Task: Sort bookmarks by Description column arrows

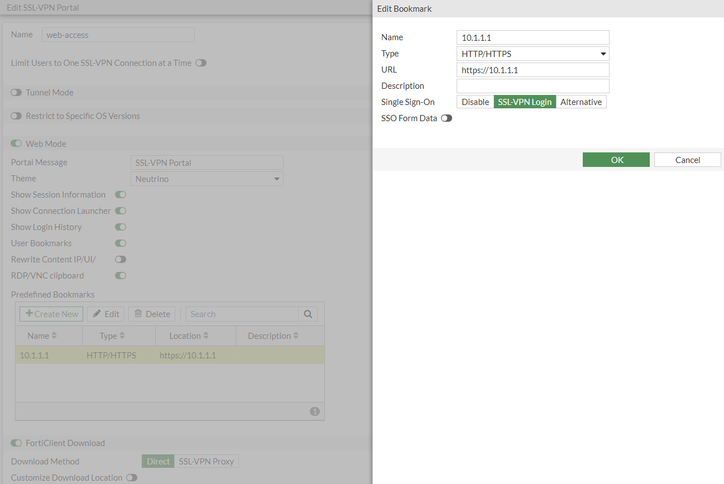Action: pyautogui.click(x=296, y=336)
